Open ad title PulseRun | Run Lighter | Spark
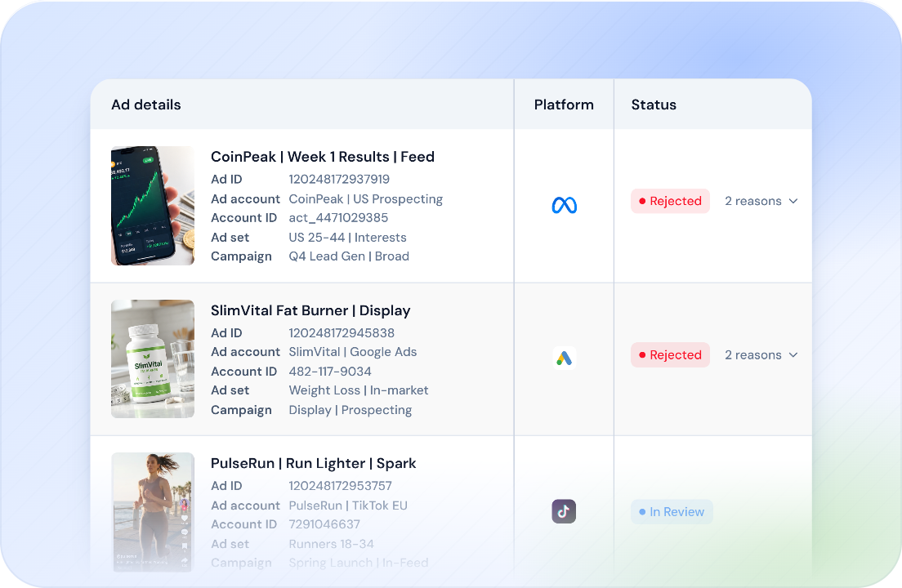The image size is (902, 588). point(314,463)
